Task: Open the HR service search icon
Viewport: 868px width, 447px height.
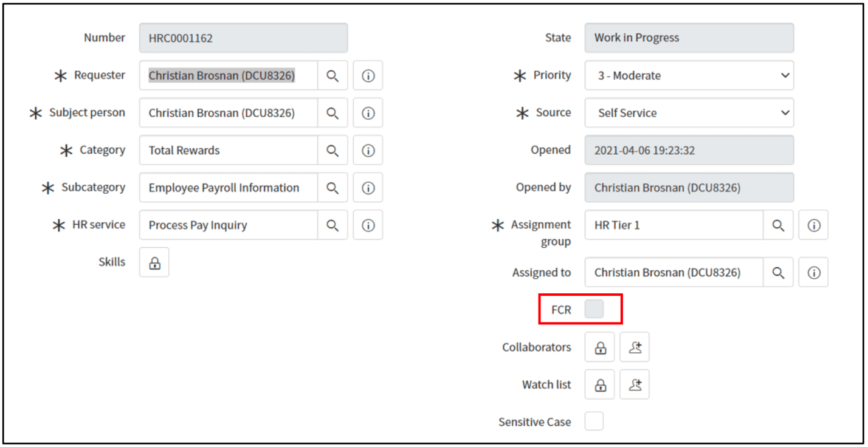Action: click(331, 225)
